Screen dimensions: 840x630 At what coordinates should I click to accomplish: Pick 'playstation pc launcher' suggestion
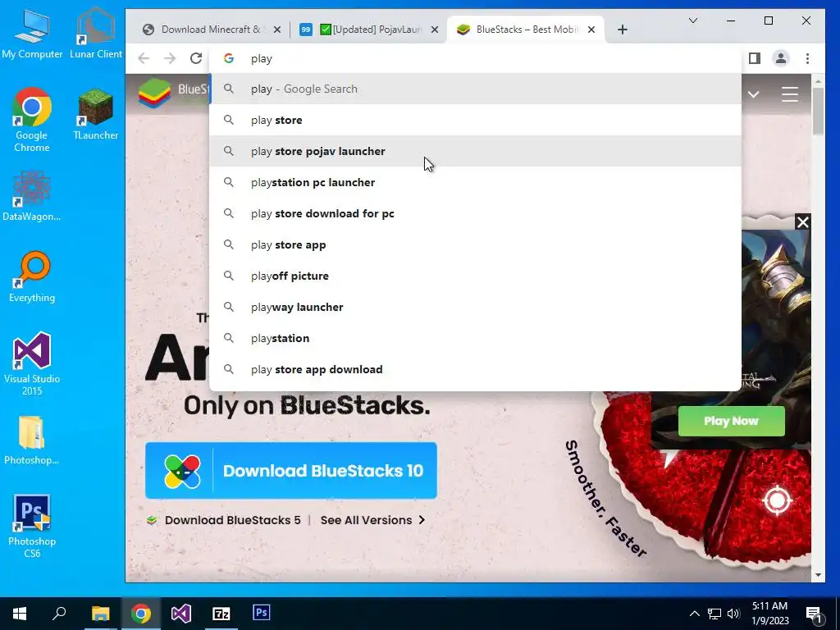[475, 182]
